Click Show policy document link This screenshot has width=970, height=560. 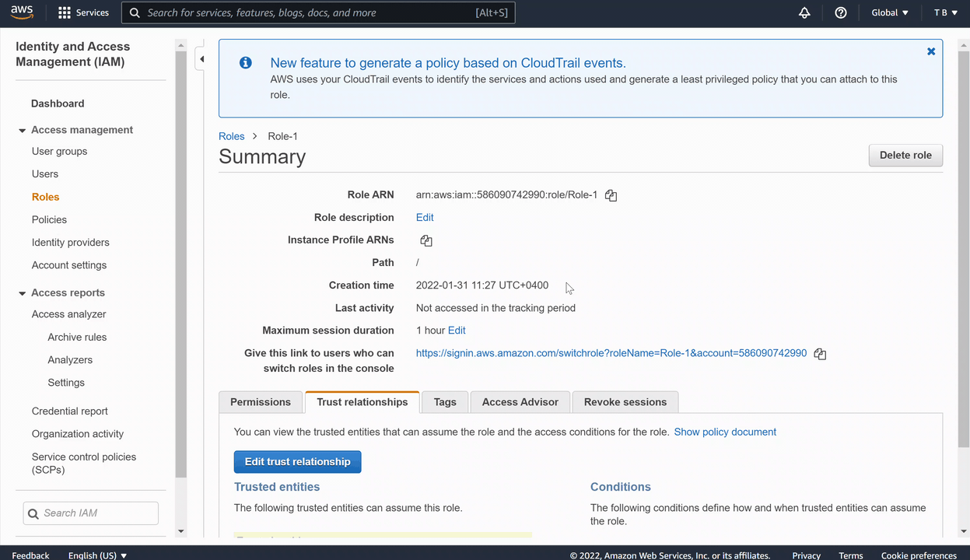[x=725, y=432]
